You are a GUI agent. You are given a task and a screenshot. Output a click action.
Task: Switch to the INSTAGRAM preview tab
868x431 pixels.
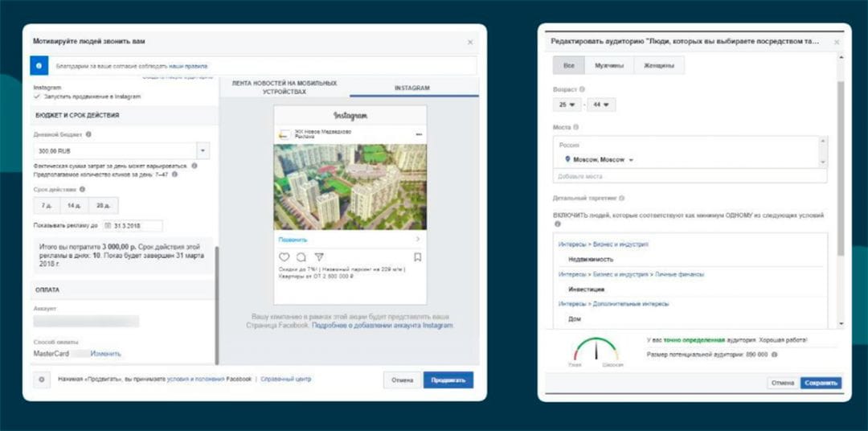[414, 88]
